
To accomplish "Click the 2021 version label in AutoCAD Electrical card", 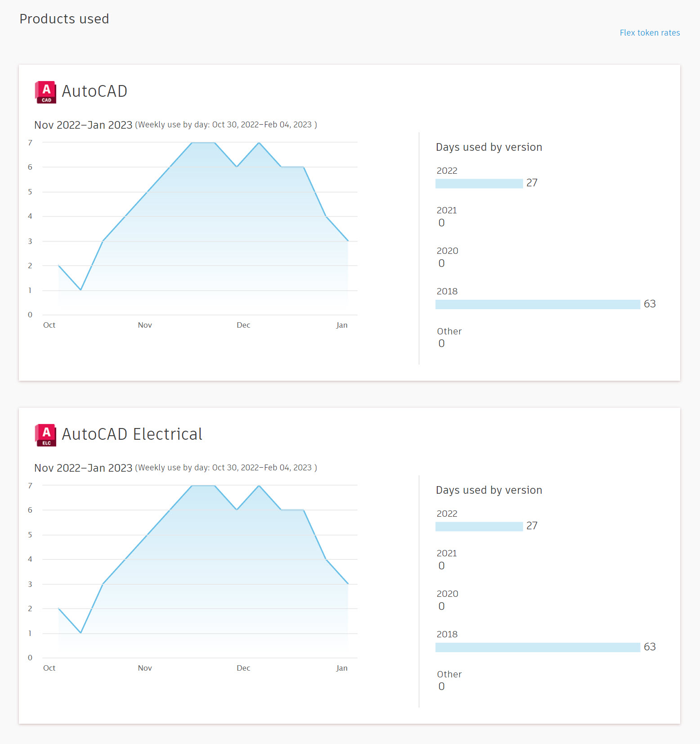I will pos(447,554).
